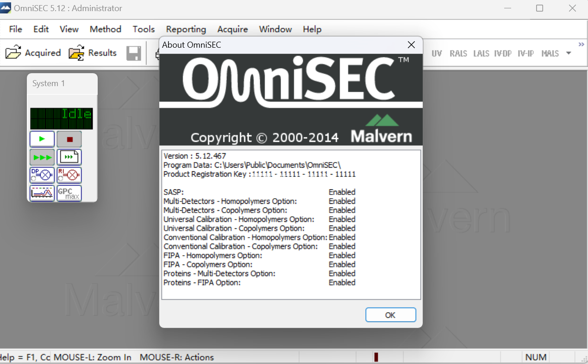Click Universal Calibration - Homopolymers Option row
This screenshot has width=588, height=364.
coord(259,219)
